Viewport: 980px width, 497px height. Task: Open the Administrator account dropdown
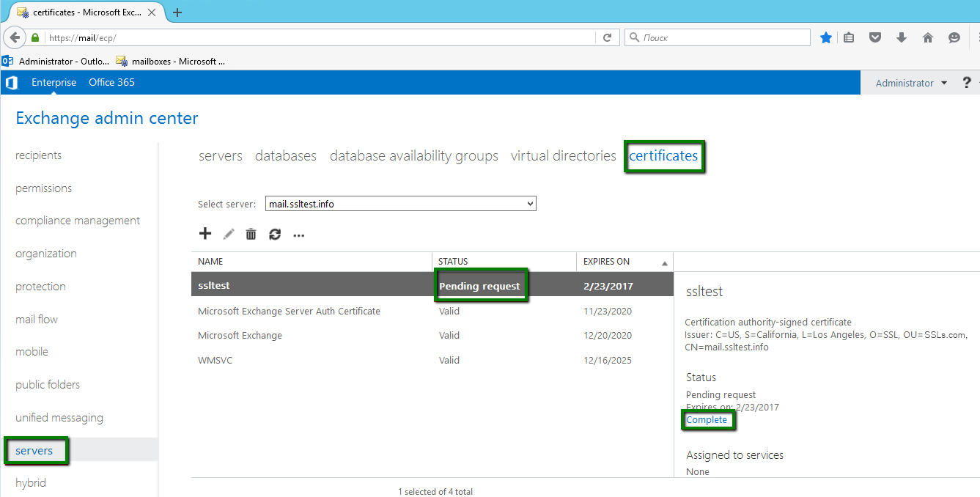click(x=911, y=83)
